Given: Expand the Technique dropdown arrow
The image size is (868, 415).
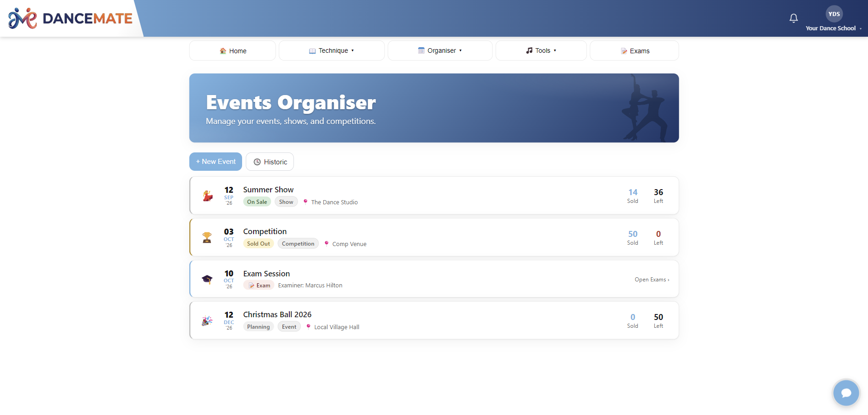Looking at the screenshot, I should [353, 50].
